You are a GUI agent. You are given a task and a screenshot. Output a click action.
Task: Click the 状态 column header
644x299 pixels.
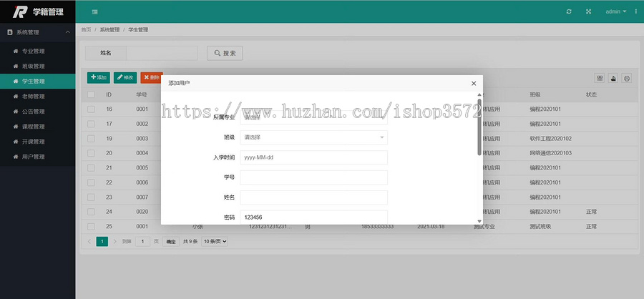pos(591,94)
